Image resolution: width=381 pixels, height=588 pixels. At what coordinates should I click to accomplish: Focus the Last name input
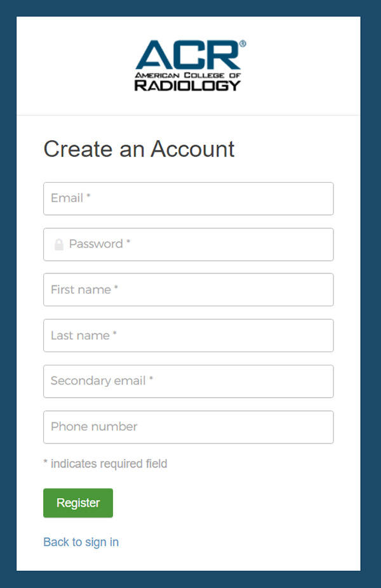[188, 336]
